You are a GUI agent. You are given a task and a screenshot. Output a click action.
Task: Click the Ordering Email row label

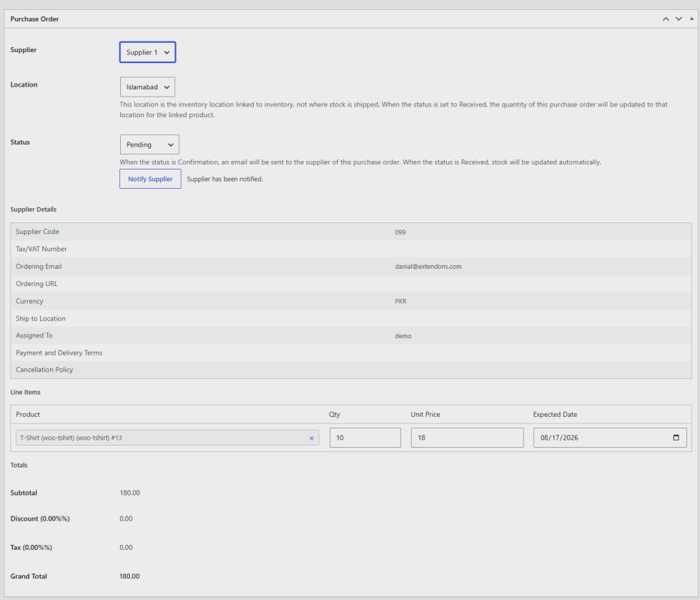[39, 267]
